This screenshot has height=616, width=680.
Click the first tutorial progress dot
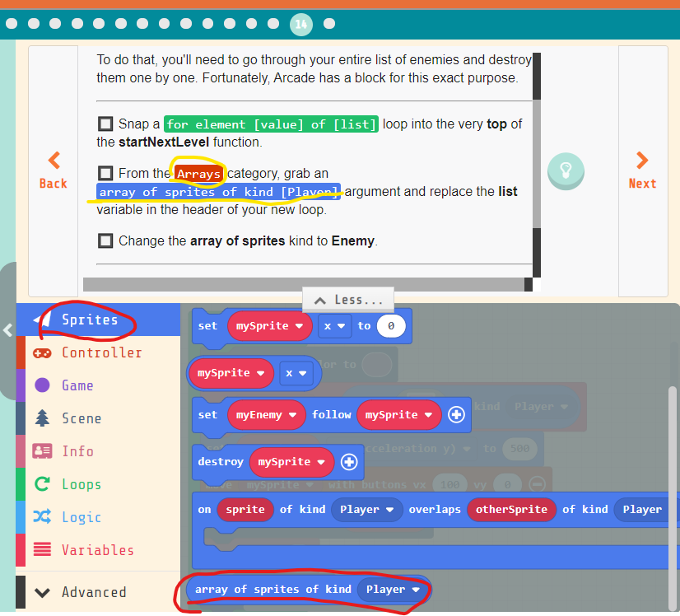pos(12,23)
